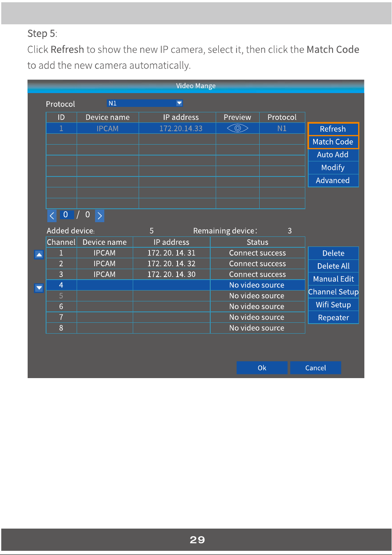Select channel 5 in the added list
The image size is (392, 555).
[x=175, y=296]
